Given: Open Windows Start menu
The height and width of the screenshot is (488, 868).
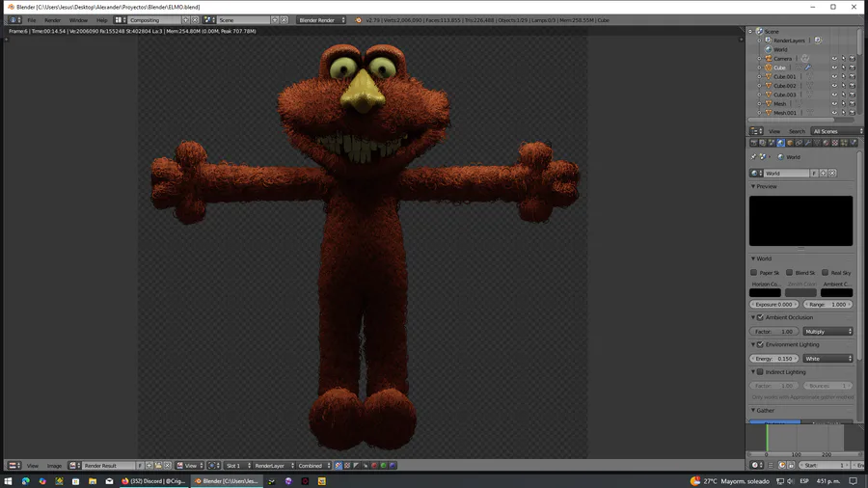Looking at the screenshot, I should point(9,481).
